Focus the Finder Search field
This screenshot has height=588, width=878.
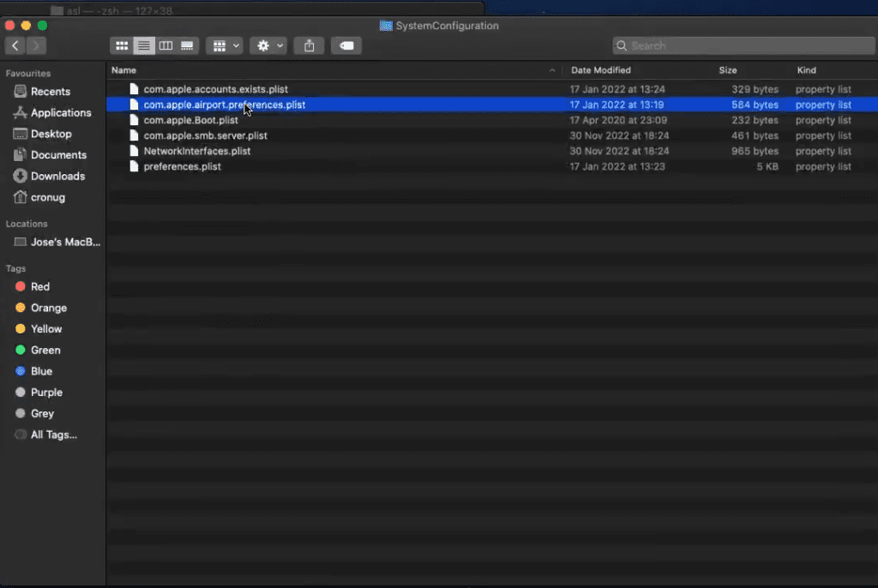[x=743, y=45]
